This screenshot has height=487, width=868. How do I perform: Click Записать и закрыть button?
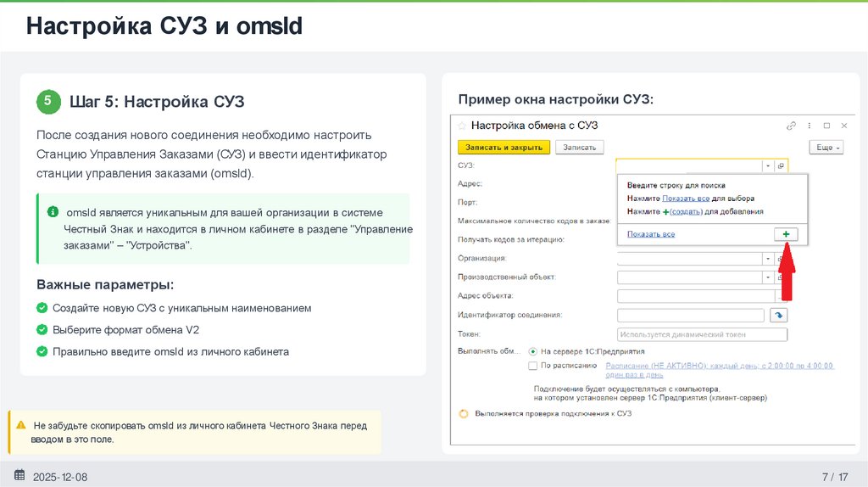click(504, 148)
